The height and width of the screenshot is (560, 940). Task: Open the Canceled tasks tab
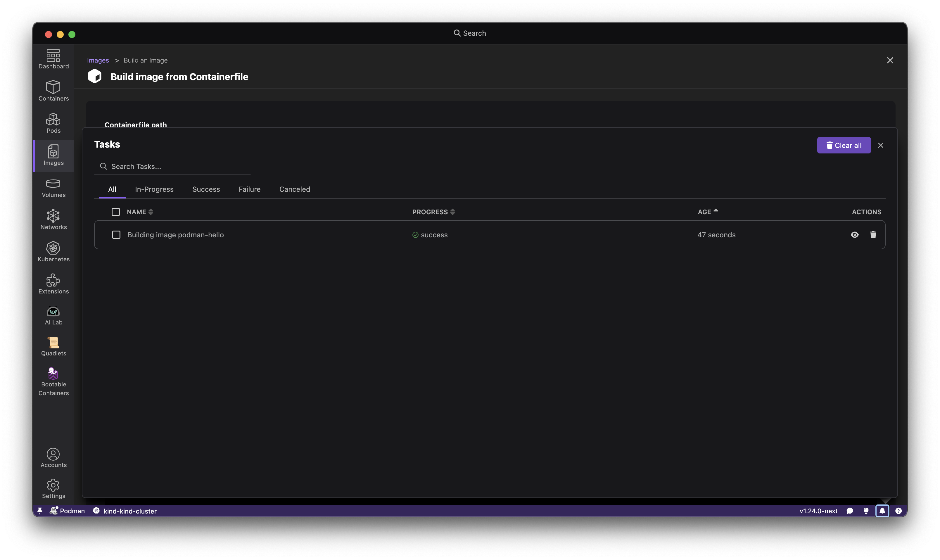coord(295,189)
